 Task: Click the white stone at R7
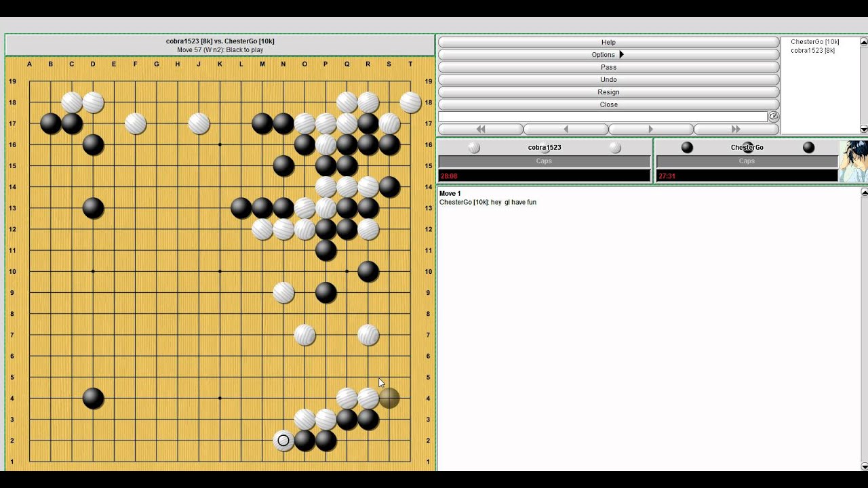click(x=368, y=335)
